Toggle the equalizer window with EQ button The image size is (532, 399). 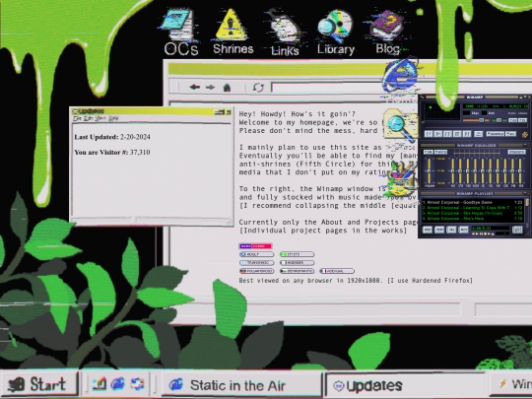click(x=513, y=120)
